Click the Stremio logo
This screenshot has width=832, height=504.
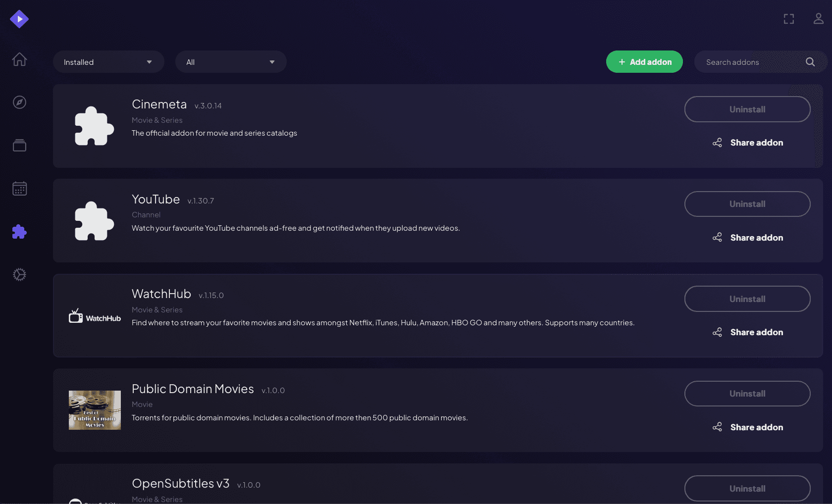(x=19, y=19)
